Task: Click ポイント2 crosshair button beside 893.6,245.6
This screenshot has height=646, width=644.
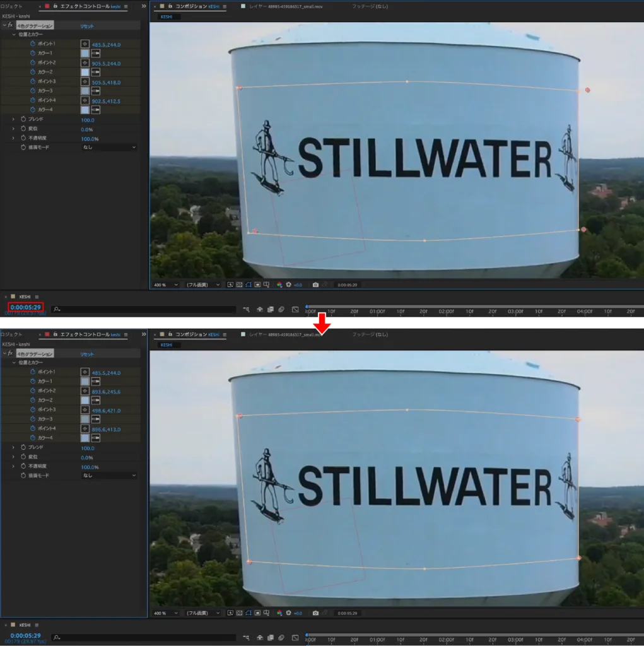Action: (x=85, y=391)
